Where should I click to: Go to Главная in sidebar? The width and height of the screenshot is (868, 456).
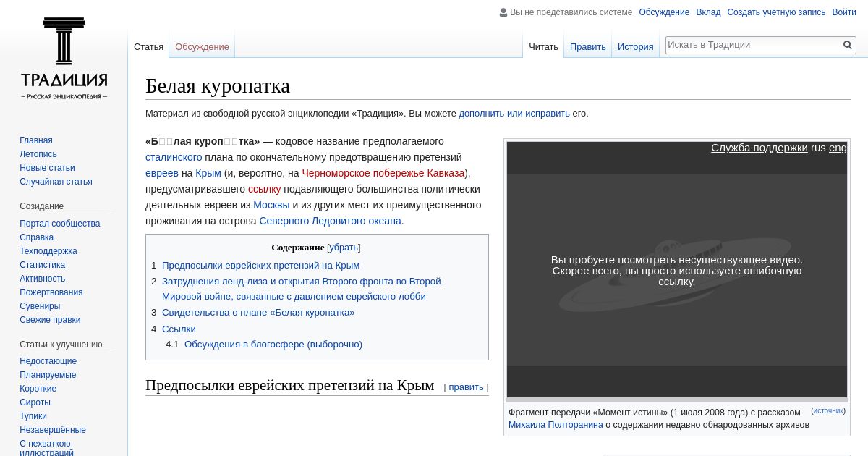36,140
